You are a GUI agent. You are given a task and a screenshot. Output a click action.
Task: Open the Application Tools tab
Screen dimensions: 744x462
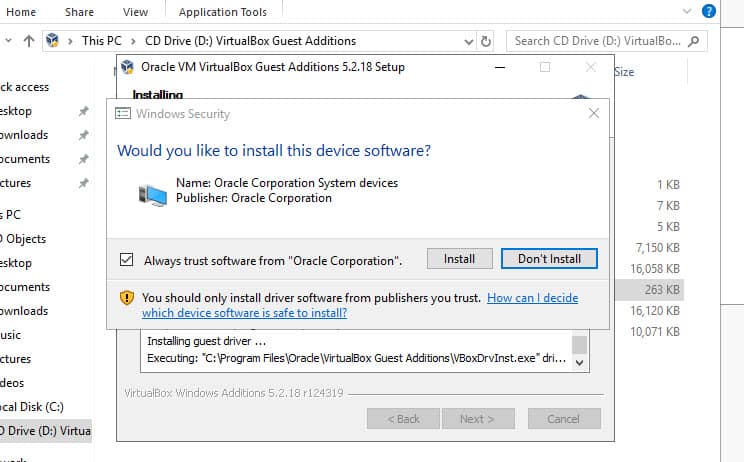point(223,12)
